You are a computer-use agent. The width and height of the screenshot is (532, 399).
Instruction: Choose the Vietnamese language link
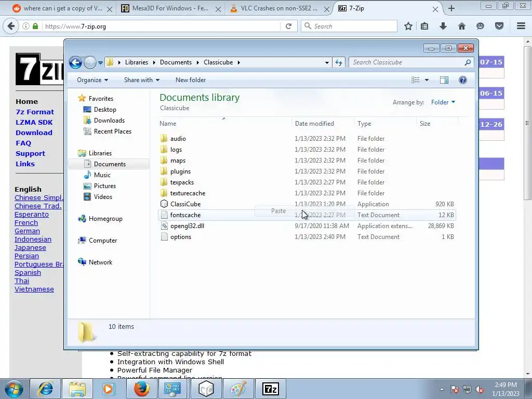(34, 289)
